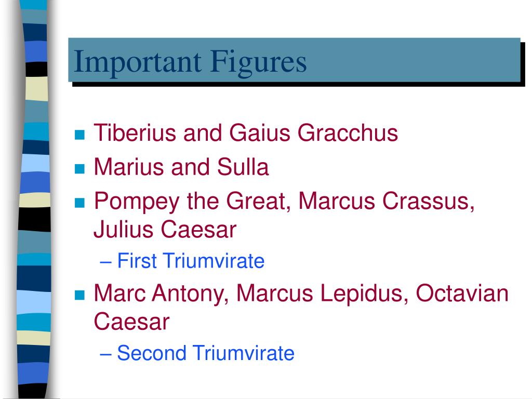Click the black stripe near the ribbon top
The width and height of the screenshot is (532, 399).
(36, 69)
